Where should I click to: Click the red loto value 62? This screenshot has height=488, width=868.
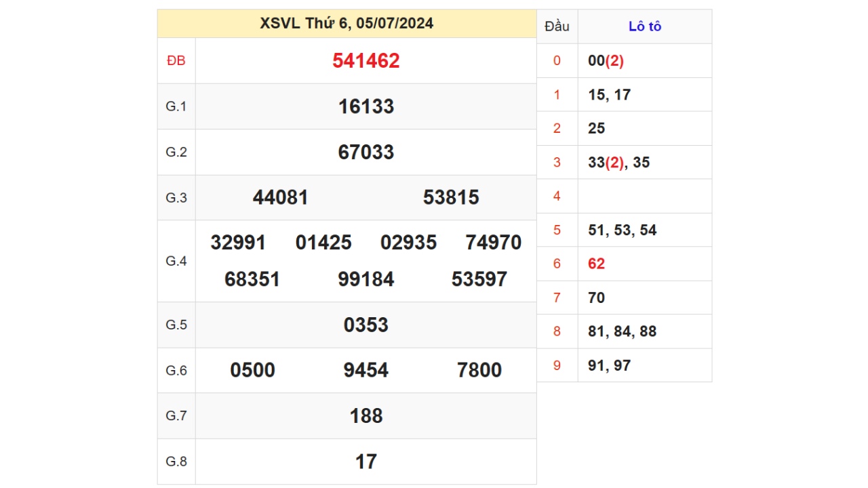[x=597, y=264]
